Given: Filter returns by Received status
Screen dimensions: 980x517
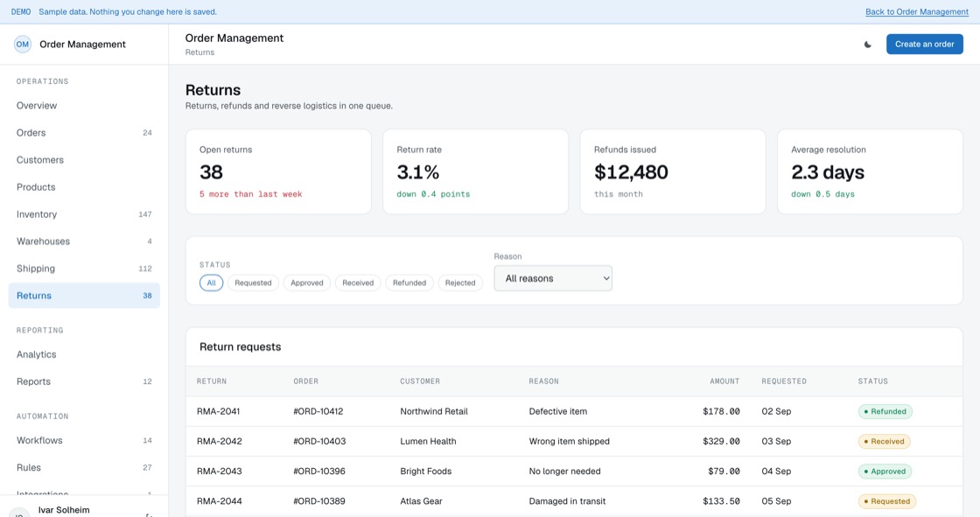Looking at the screenshot, I should [x=358, y=283].
